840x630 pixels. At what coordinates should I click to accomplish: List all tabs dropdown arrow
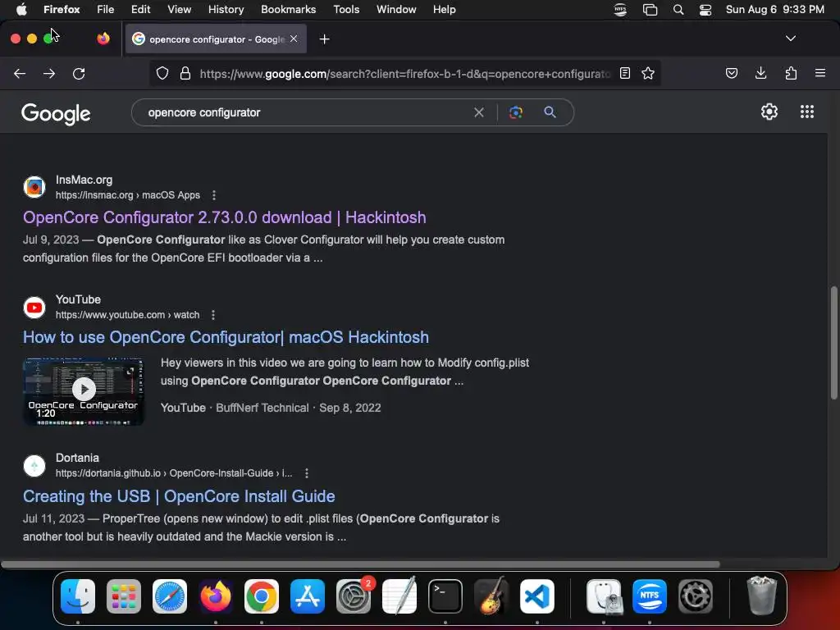791,39
